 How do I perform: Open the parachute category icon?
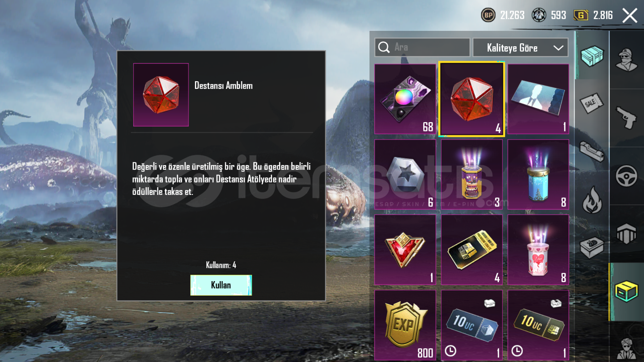626,234
